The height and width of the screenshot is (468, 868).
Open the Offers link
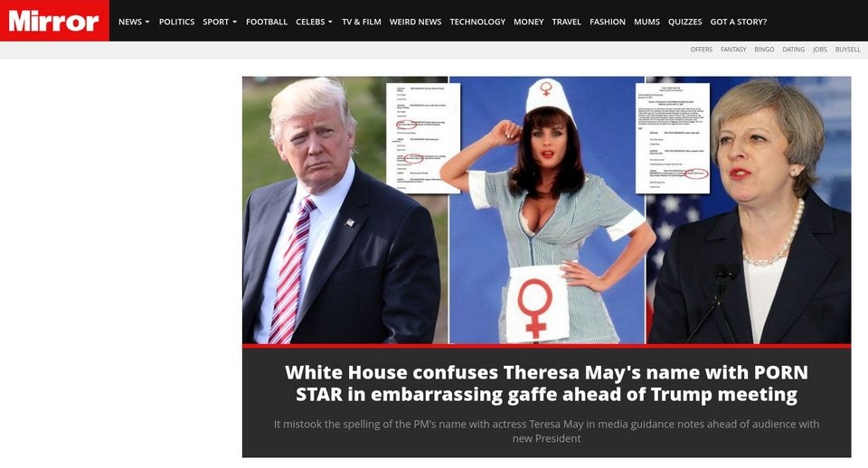pyautogui.click(x=702, y=49)
